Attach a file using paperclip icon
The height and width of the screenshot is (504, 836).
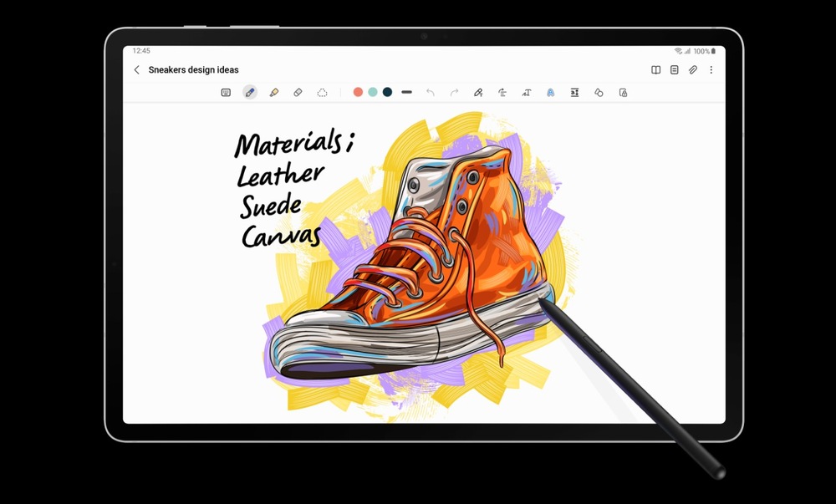coord(693,70)
